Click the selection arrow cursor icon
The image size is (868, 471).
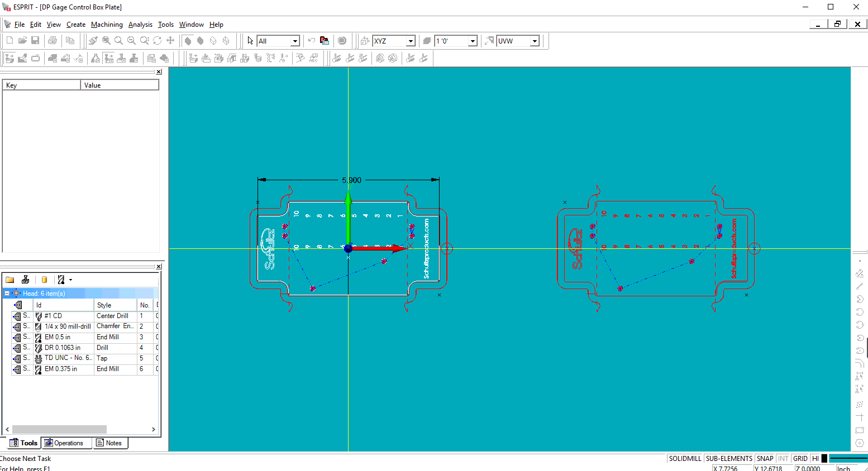point(250,41)
